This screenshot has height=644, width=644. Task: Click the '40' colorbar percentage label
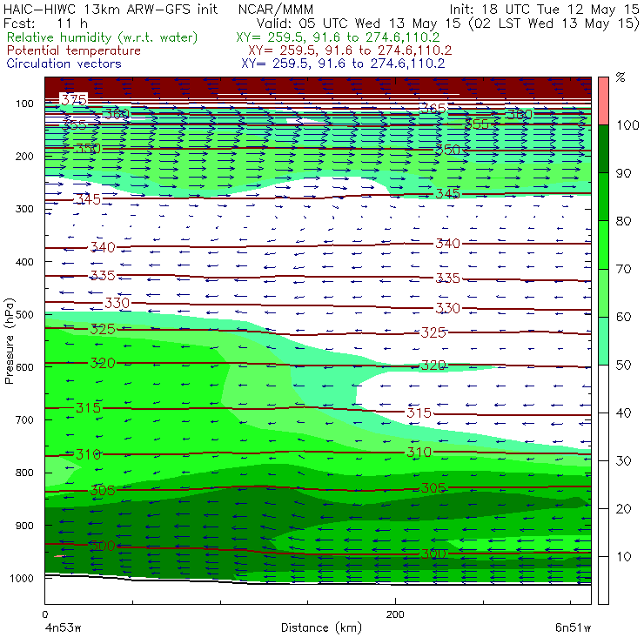pyautogui.click(x=624, y=413)
